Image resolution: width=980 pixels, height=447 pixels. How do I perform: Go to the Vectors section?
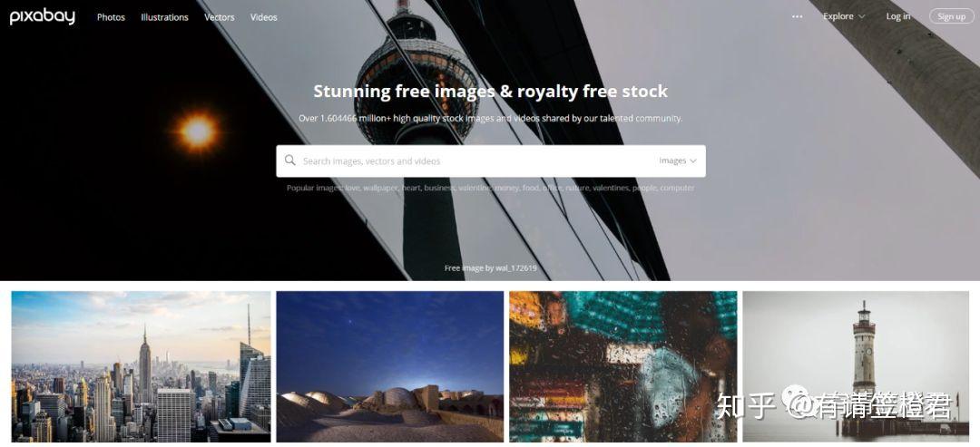(220, 17)
